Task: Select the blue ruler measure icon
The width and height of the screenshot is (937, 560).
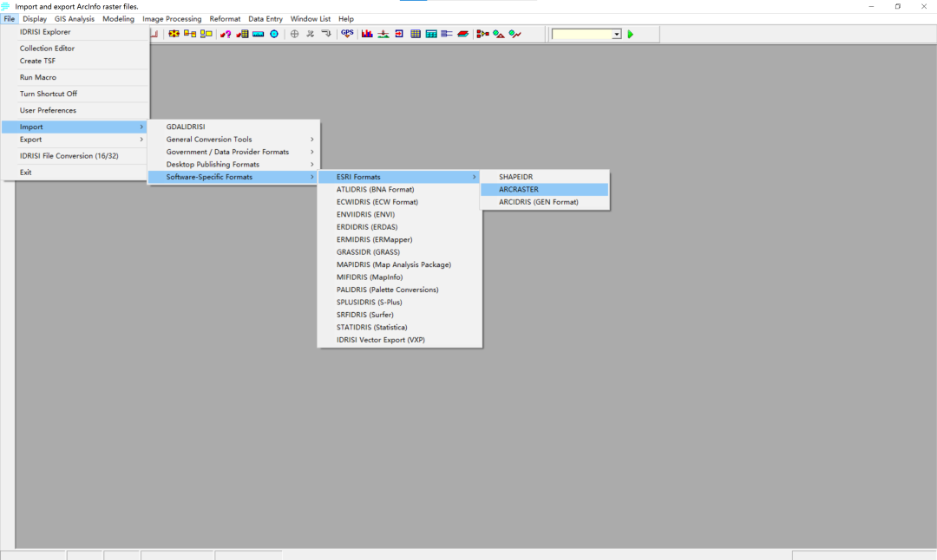Action: click(259, 34)
